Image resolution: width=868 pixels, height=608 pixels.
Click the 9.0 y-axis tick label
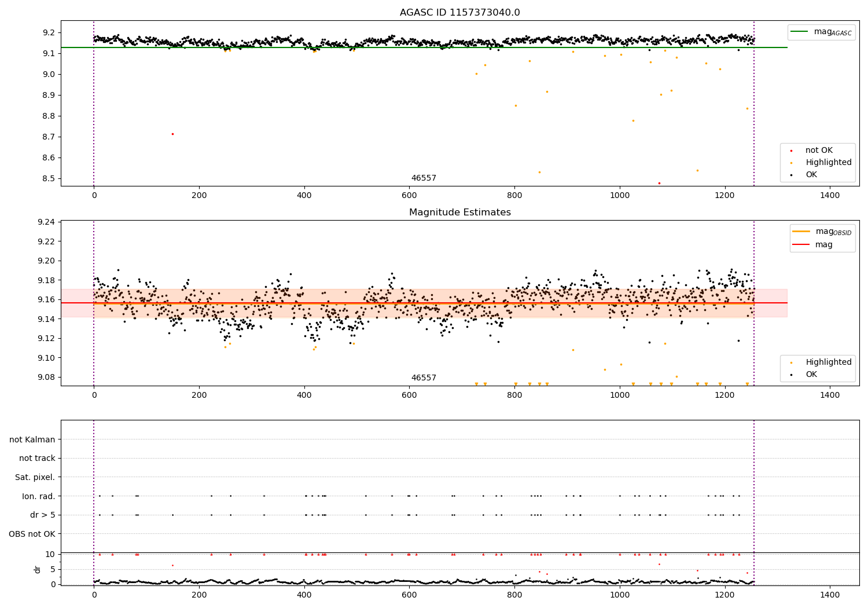tap(49, 74)
